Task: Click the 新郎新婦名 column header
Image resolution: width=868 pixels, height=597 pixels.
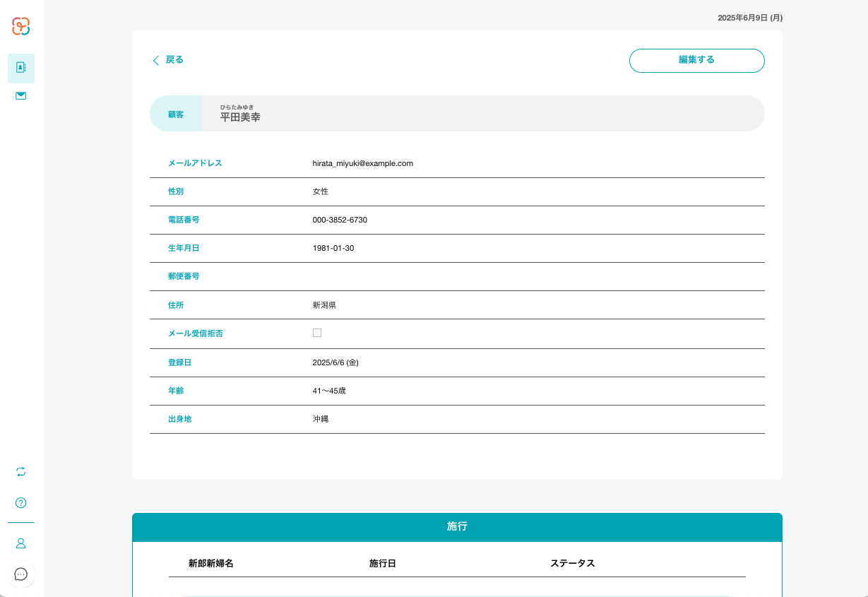Action: click(211, 564)
